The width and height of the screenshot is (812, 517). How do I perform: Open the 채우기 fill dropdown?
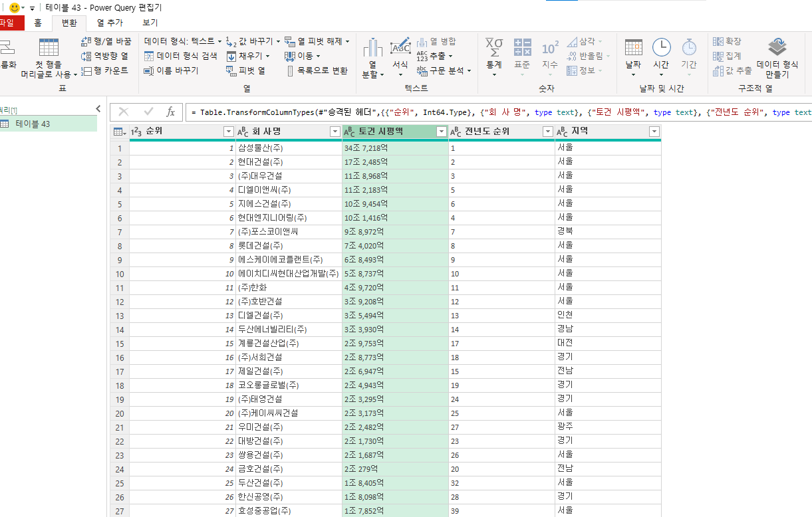point(249,56)
